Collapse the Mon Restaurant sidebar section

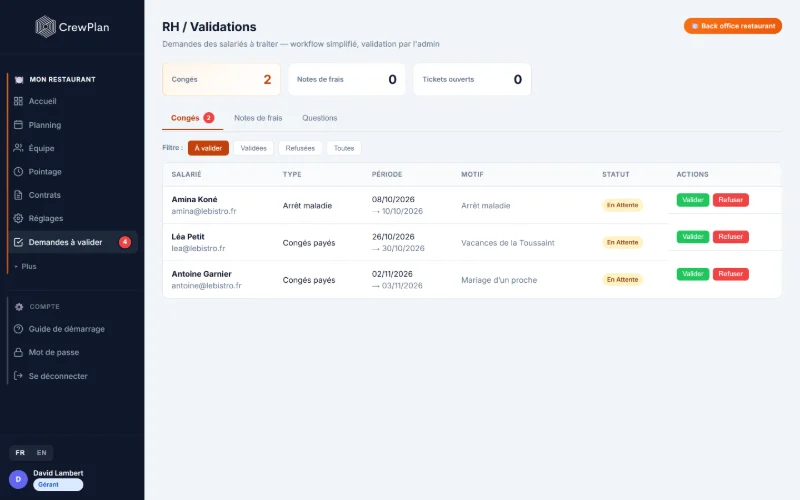coord(55,80)
